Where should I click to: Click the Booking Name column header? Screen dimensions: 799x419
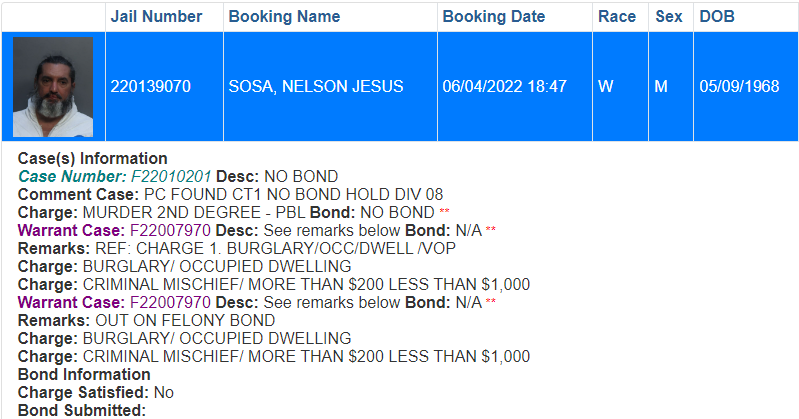pyautogui.click(x=284, y=17)
